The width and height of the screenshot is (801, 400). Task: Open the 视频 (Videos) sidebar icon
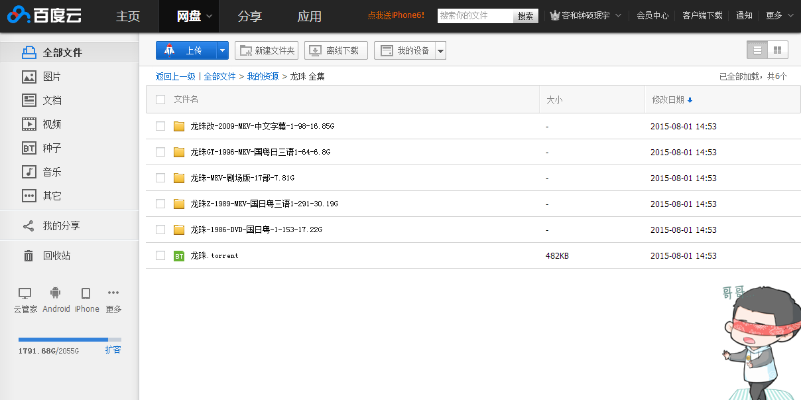pos(29,124)
